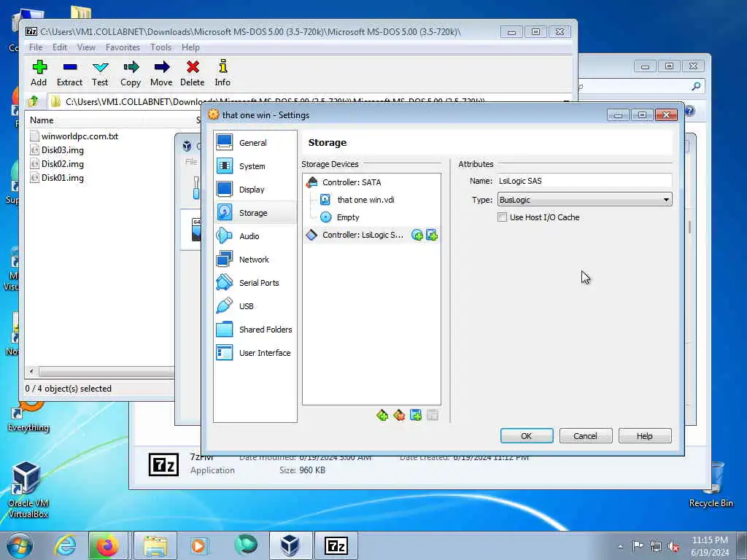Image resolution: width=747 pixels, height=560 pixels.
Task: Open the Edit menu in 7-Zip
Action: point(60,47)
